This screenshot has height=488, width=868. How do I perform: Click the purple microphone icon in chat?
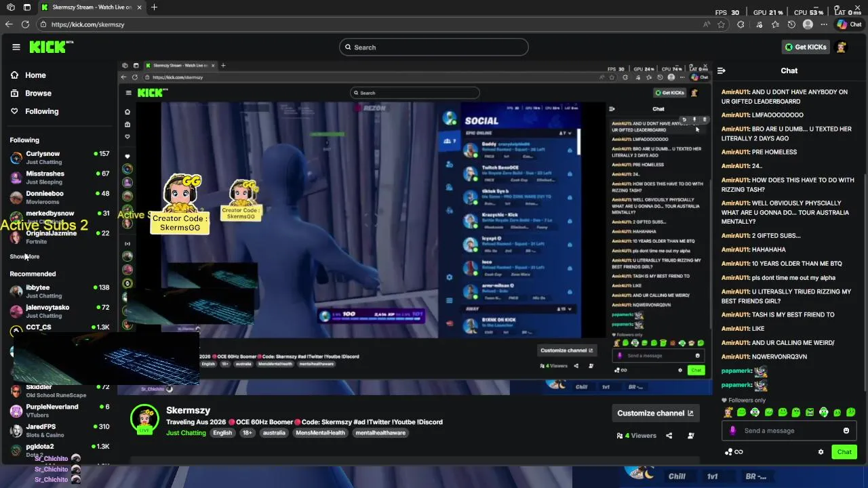click(732, 430)
